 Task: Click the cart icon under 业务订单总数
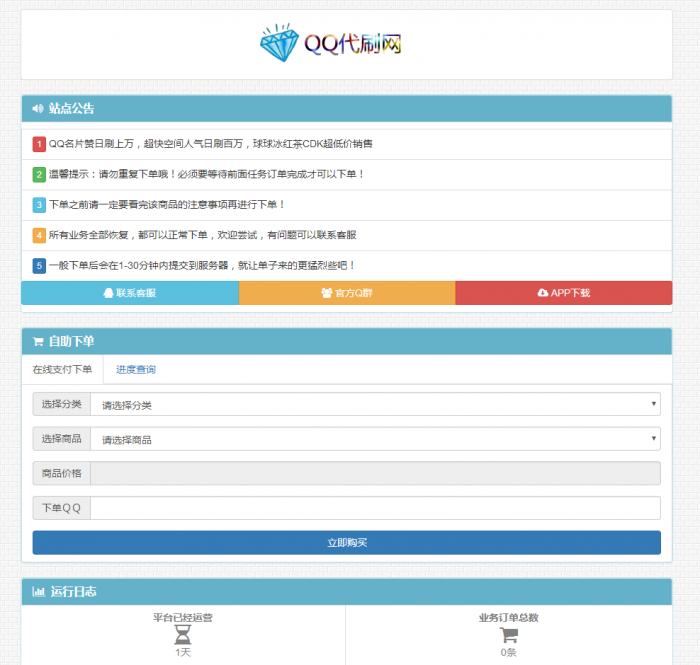509,634
